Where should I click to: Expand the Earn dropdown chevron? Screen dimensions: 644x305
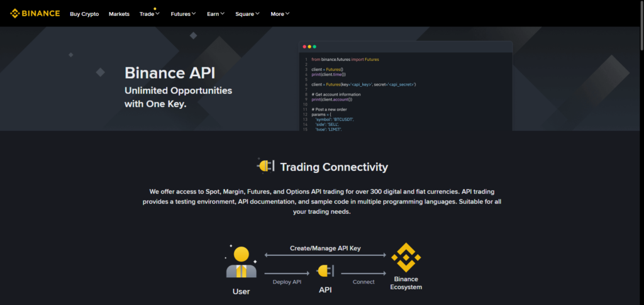coord(222,14)
